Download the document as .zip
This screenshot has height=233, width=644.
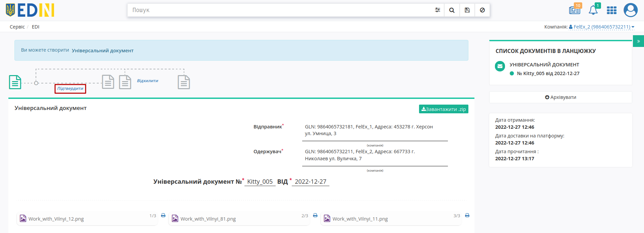[x=444, y=109]
